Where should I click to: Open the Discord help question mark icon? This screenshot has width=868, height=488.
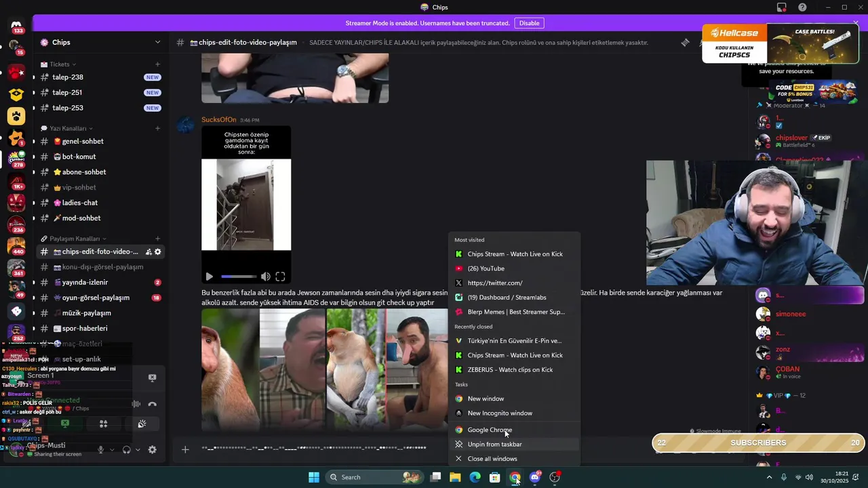803,7
